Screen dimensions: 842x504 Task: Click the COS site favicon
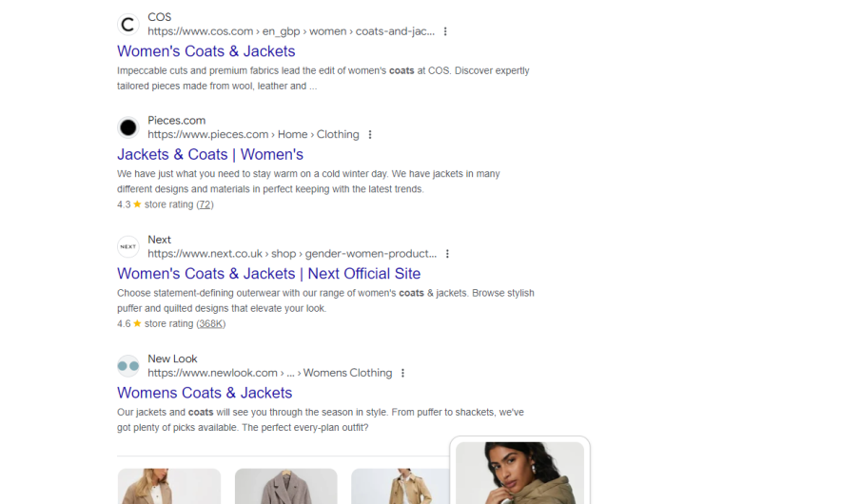[x=127, y=24]
